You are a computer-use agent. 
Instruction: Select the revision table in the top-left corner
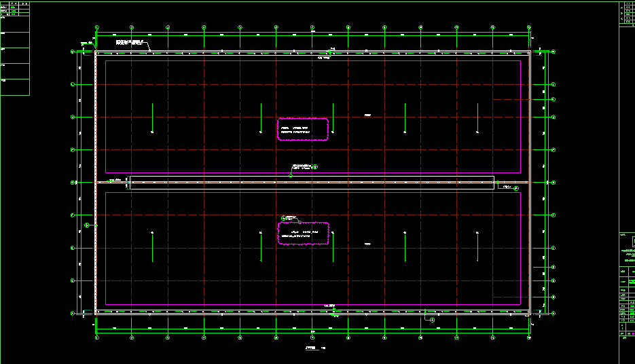point(15,49)
